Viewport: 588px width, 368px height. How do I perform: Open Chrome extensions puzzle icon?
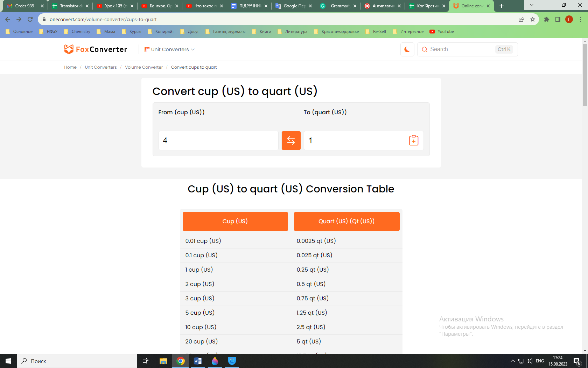click(x=546, y=19)
